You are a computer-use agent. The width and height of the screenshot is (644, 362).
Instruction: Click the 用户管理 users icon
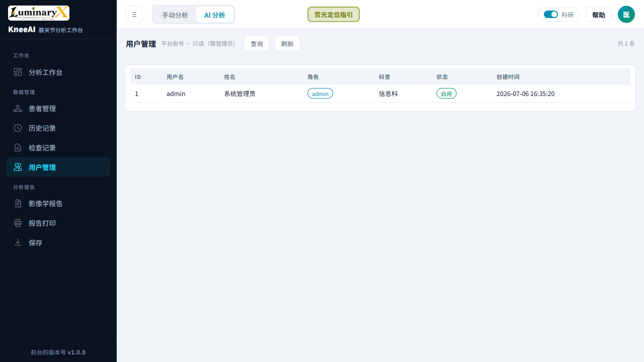tap(18, 167)
